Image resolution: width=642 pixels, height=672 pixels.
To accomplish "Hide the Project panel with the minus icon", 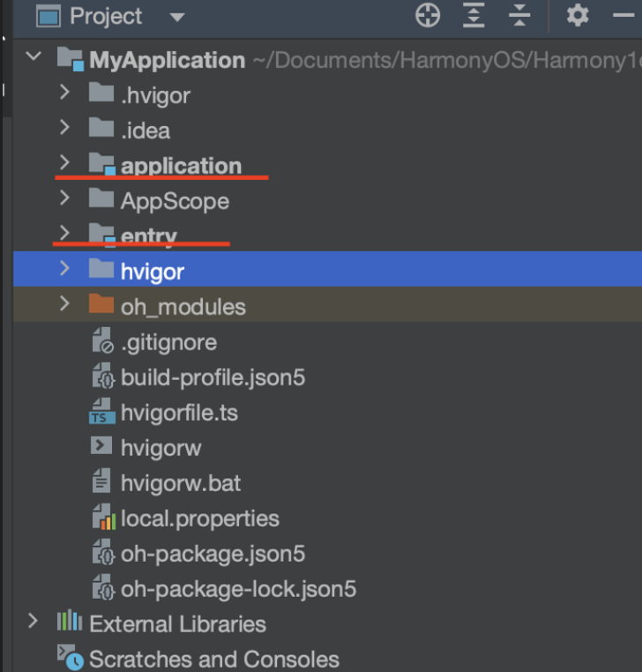I will (623, 15).
